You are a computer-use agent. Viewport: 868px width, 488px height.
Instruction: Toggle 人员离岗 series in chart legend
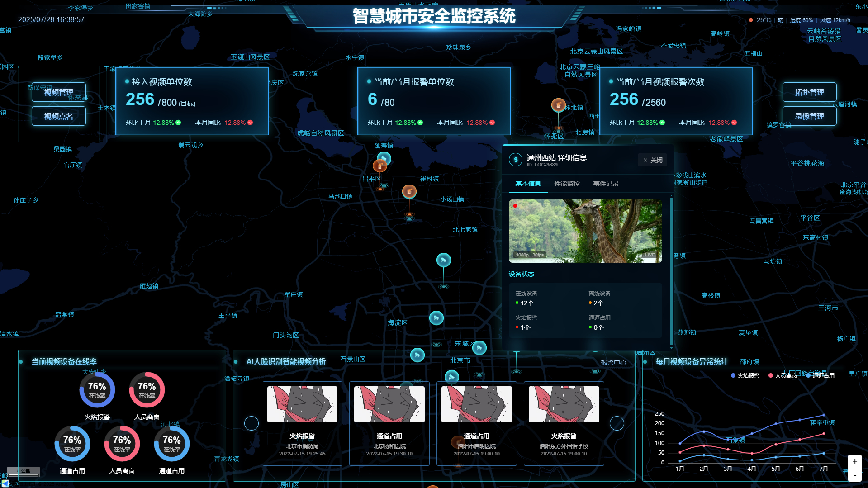pos(782,375)
